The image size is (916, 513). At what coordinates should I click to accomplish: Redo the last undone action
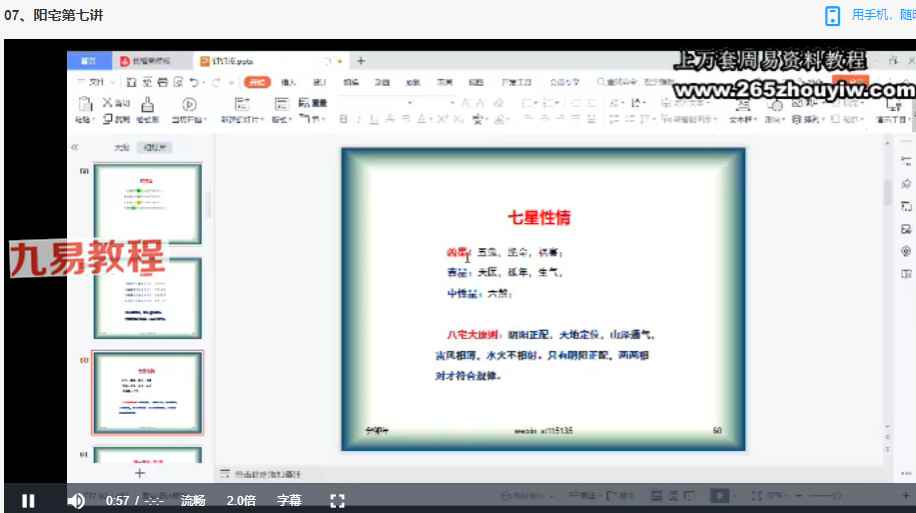[x=217, y=82]
